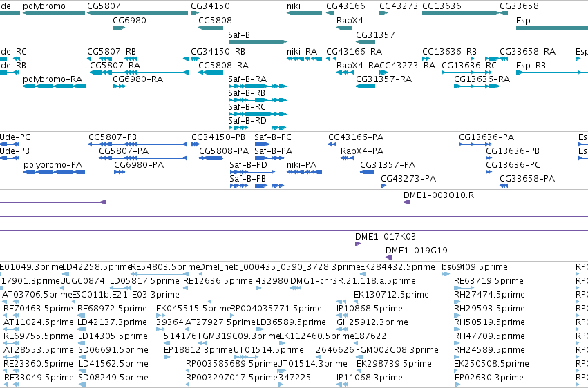The height and width of the screenshot is (388, 588).
Task: Click protein CG43273-PA
Action: coord(409,179)
